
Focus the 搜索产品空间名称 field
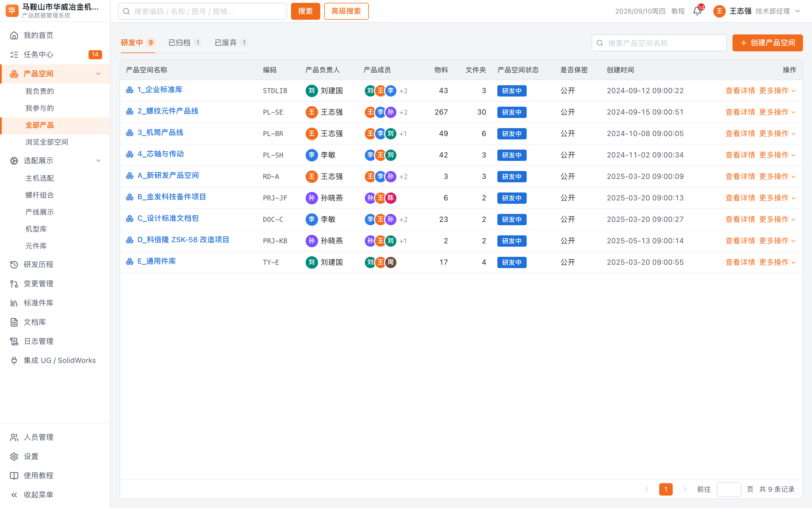tap(659, 43)
